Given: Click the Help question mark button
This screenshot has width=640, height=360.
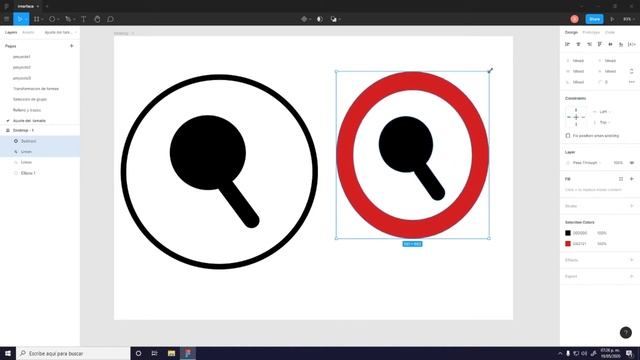Looking at the screenshot, I should [625, 333].
